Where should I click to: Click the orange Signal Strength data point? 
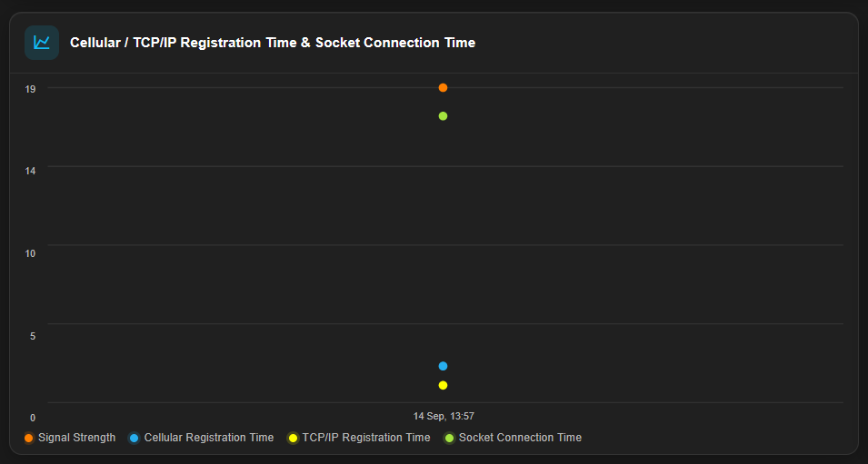[443, 87]
